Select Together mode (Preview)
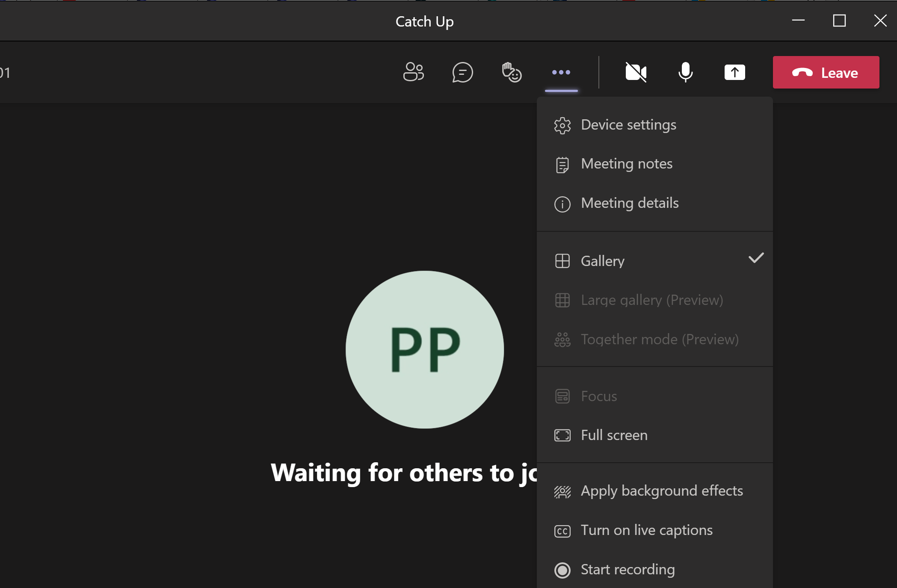The image size is (897, 588). tap(659, 340)
